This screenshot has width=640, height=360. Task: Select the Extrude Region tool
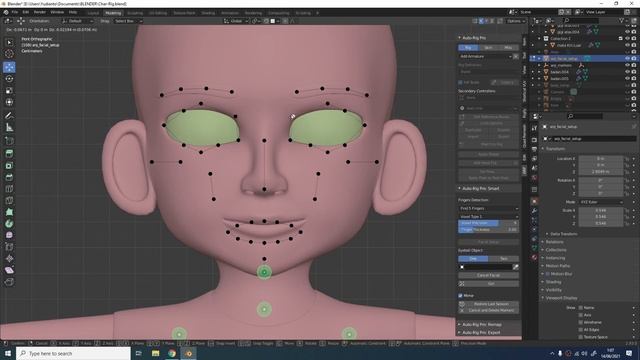(9, 153)
